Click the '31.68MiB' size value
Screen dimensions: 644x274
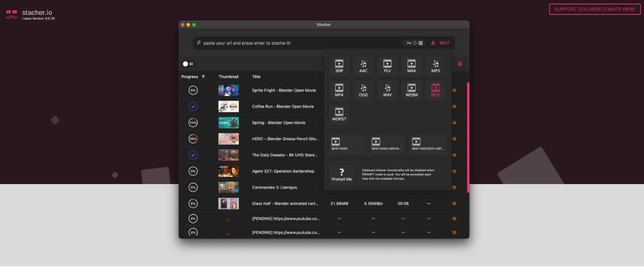pyautogui.click(x=339, y=204)
